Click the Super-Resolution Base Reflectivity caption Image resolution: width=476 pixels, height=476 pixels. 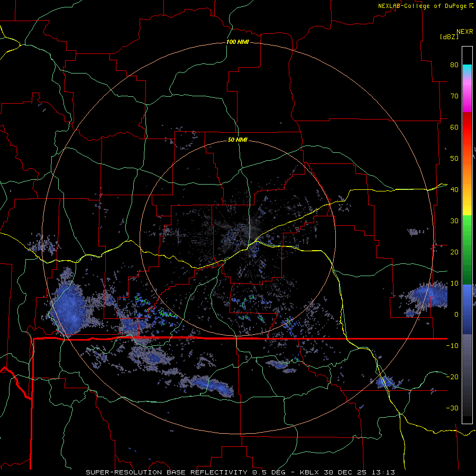pos(167,472)
